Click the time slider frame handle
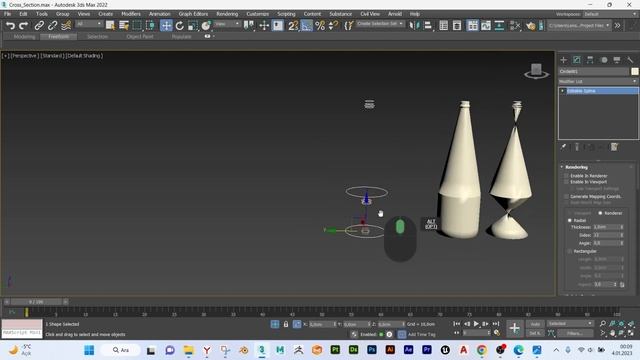Screen dimensions: 640x360 [x=36, y=302]
